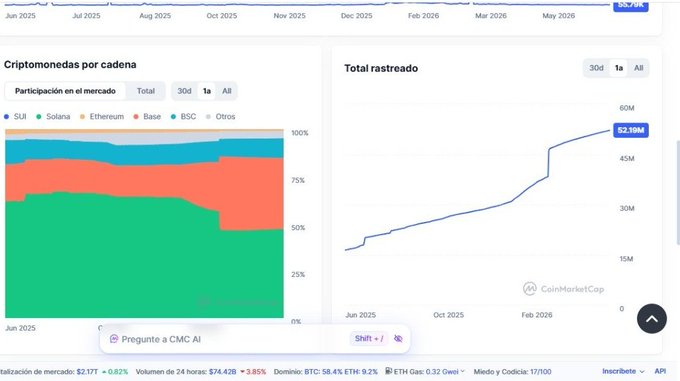Click the 60M axis label
Screen dimensions: 680x381
(627, 108)
